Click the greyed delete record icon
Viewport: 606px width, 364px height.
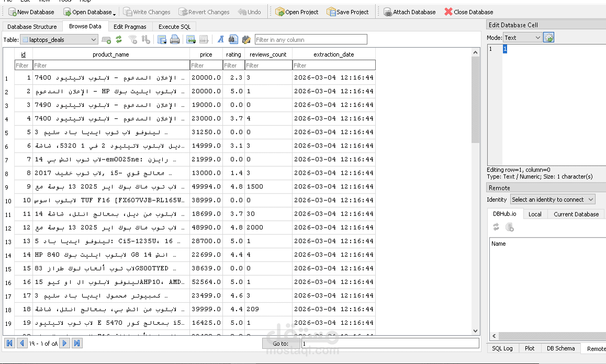tap(204, 39)
